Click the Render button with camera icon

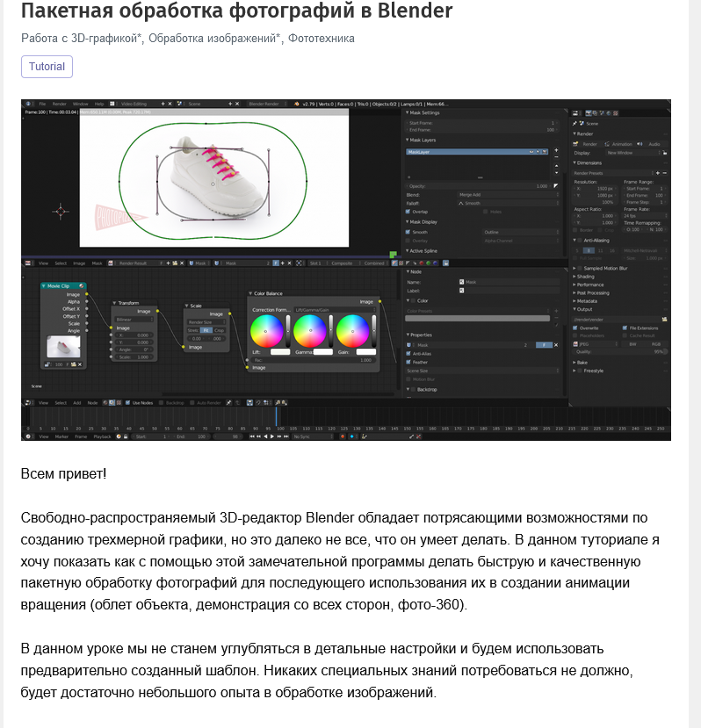(x=586, y=144)
